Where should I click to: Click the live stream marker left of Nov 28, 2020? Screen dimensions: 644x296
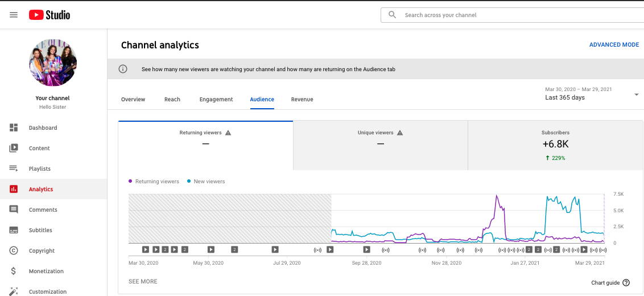(441, 249)
